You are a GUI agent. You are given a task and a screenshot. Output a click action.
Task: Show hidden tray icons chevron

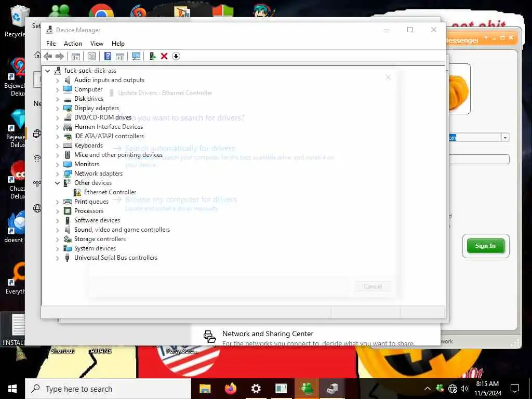click(x=428, y=389)
